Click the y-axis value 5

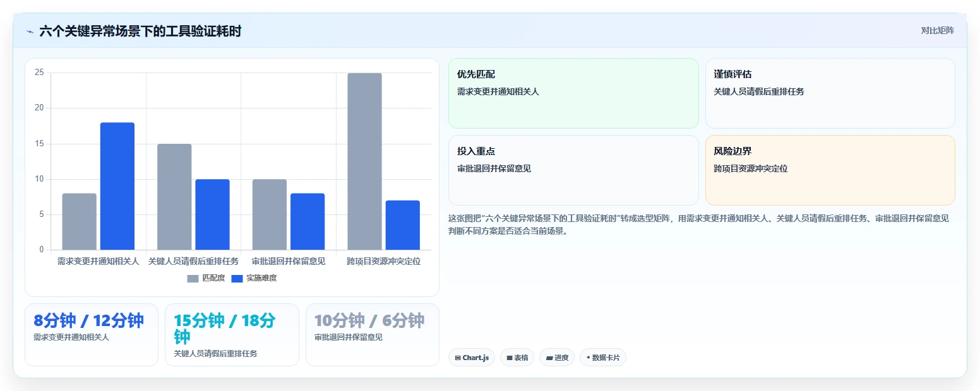pyautogui.click(x=42, y=214)
